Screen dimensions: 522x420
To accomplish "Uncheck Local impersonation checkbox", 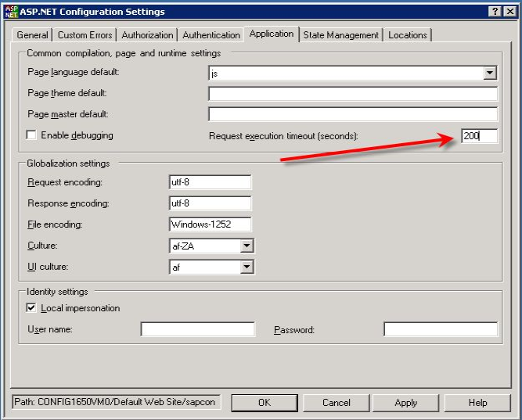I will click(31, 308).
